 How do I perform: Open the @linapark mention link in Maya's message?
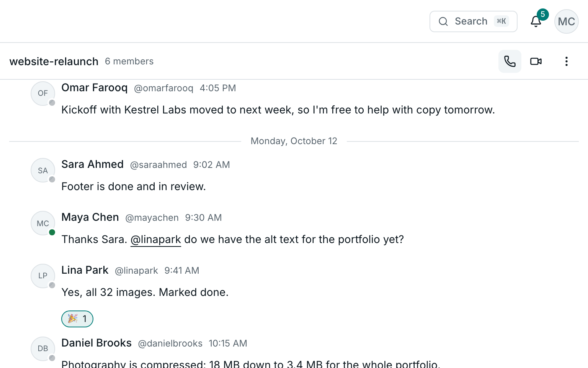[156, 240]
